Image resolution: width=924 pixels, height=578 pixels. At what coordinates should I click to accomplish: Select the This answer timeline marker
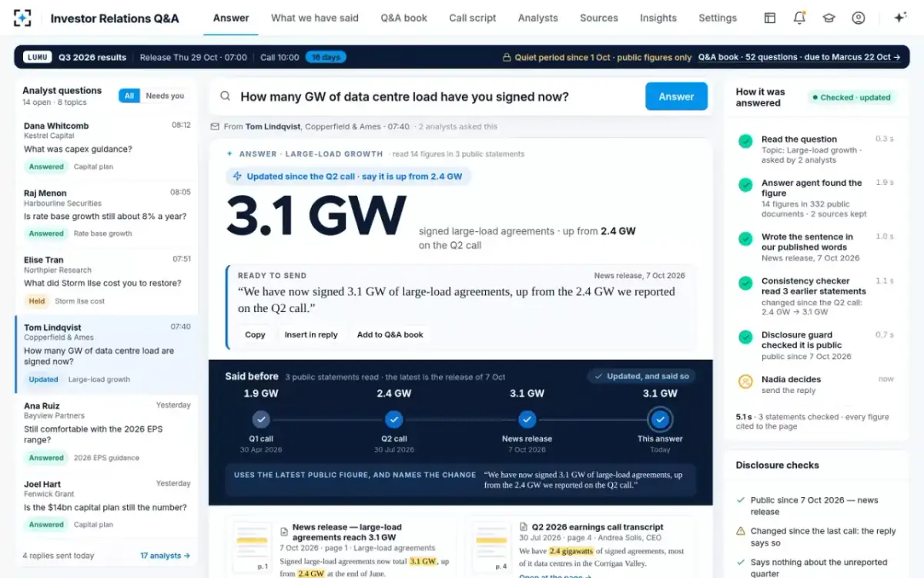[x=660, y=419]
